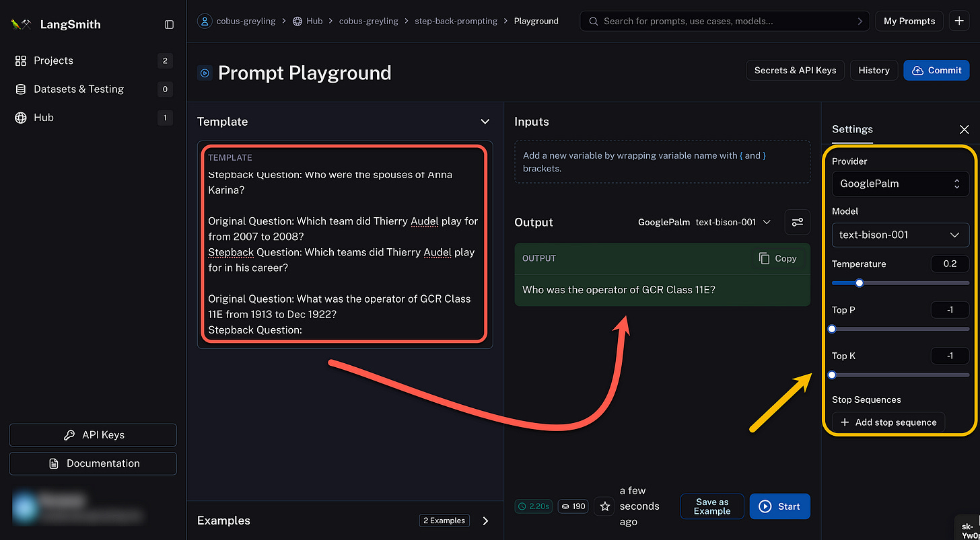The width and height of the screenshot is (980, 540).
Task: Open Secrets & API Keys
Action: tap(795, 70)
